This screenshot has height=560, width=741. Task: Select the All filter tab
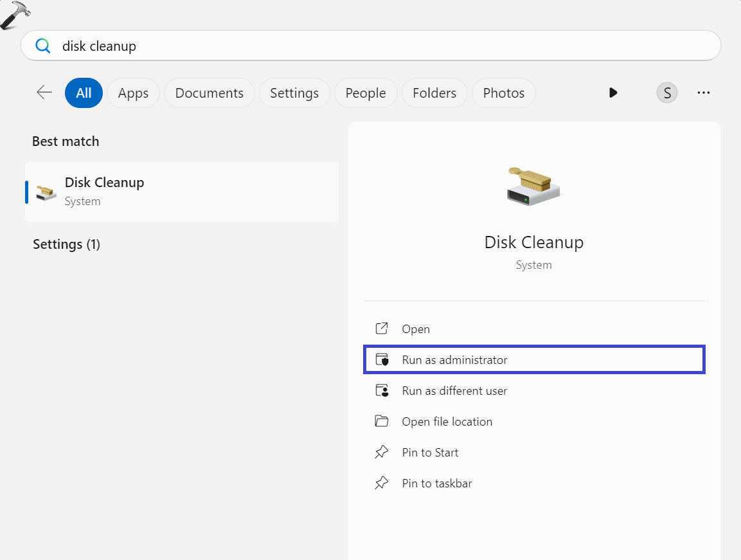(84, 93)
